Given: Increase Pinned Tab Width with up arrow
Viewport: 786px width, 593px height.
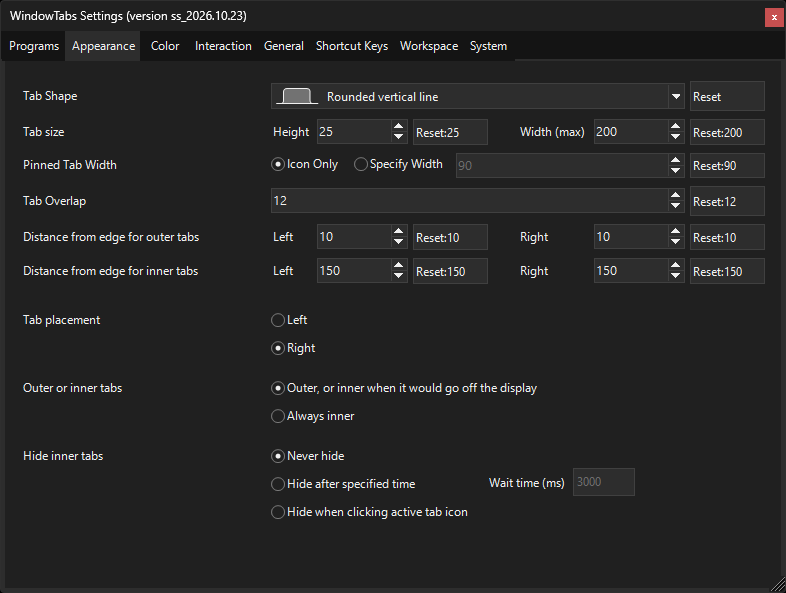Looking at the screenshot, I should point(676,160).
